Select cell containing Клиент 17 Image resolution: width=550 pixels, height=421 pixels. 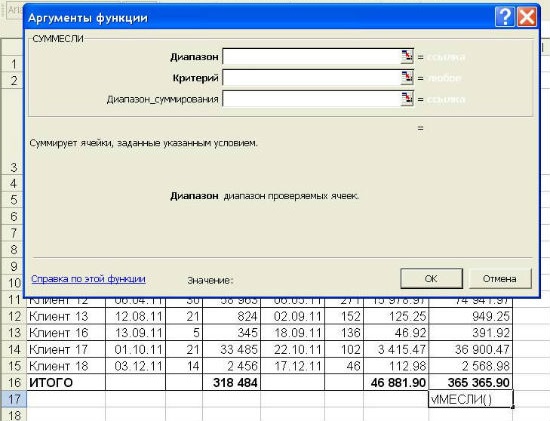point(66,349)
